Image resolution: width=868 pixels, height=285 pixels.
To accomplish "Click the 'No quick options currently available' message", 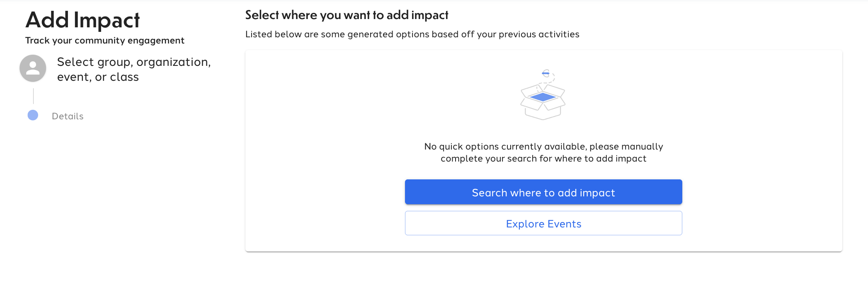I will 543,146.
